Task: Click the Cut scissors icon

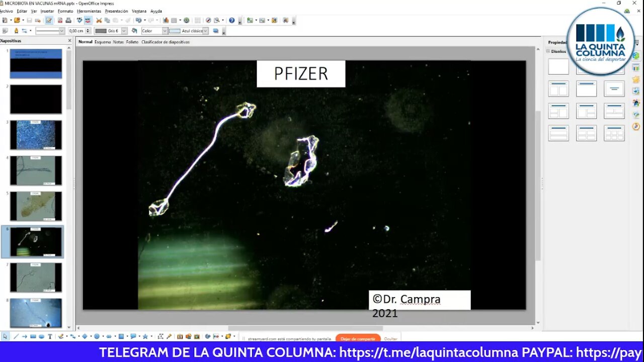Action: pos(99,20)
